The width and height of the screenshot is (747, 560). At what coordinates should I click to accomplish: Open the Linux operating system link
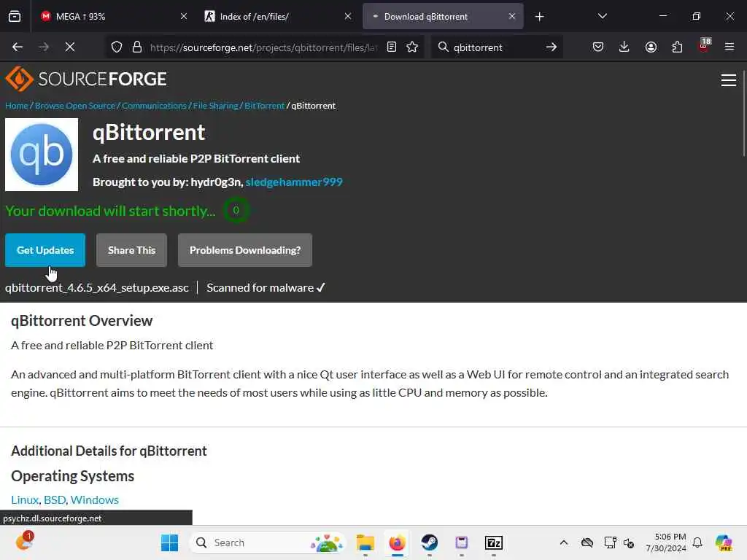(x=25, y=499)
